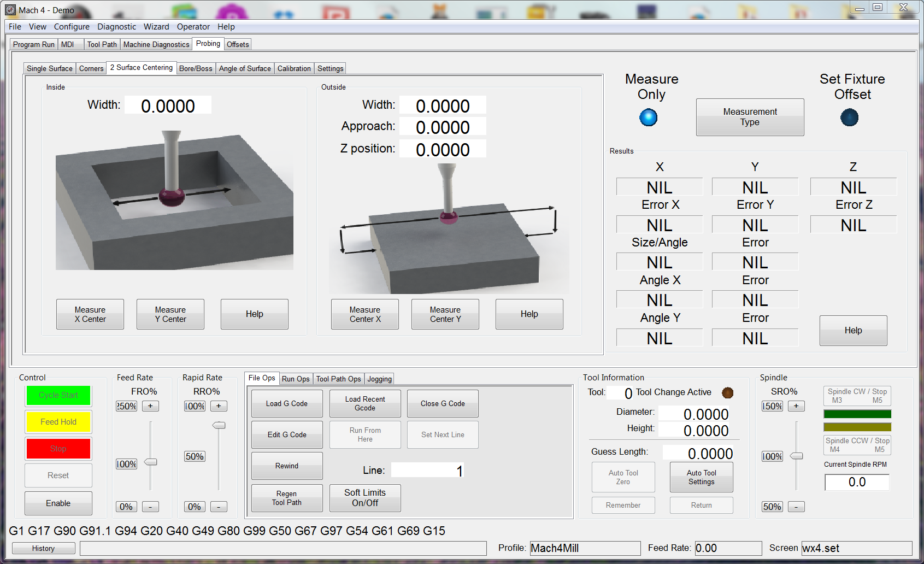Click the Results panel Help button
The height and width of the screenshot is (564, 924).
coord(853,331)
